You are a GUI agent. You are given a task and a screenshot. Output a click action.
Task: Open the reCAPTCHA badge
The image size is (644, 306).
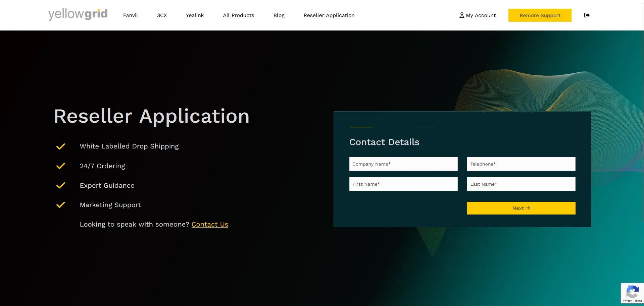pyautogui.click(x=632, y=293)
